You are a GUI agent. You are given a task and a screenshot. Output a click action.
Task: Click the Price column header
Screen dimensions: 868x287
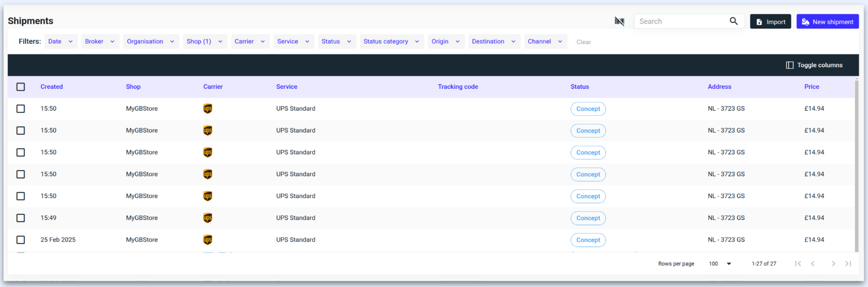[811, 87]
